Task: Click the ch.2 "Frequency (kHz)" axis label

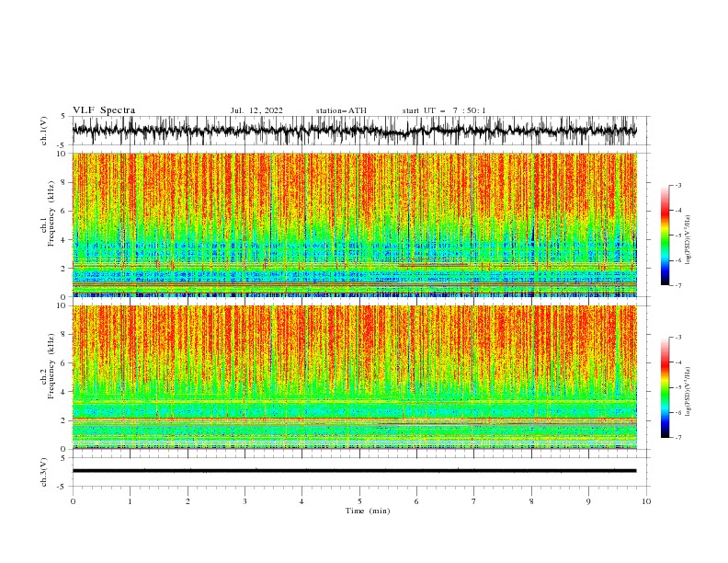Action: click(x=51, y=366)
